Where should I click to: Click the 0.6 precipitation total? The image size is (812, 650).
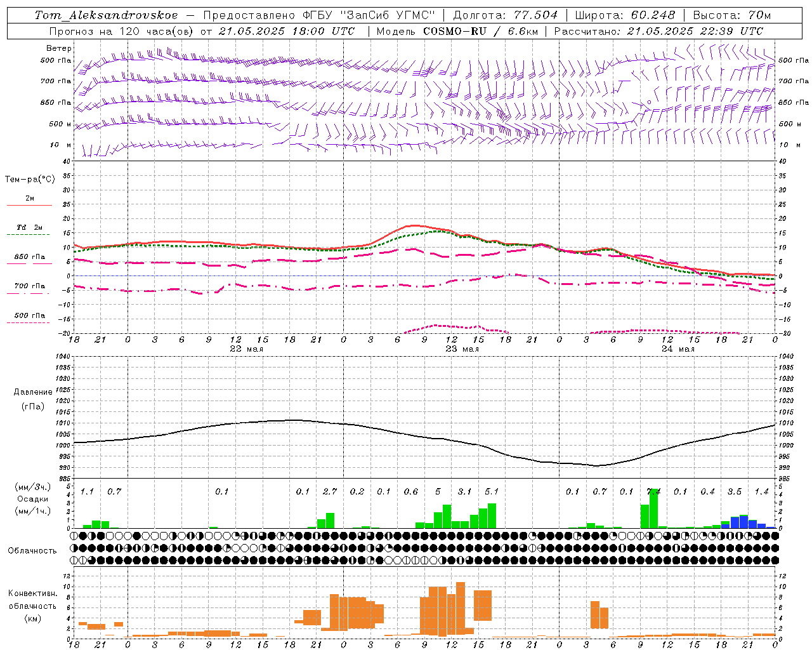pos(411,492)
